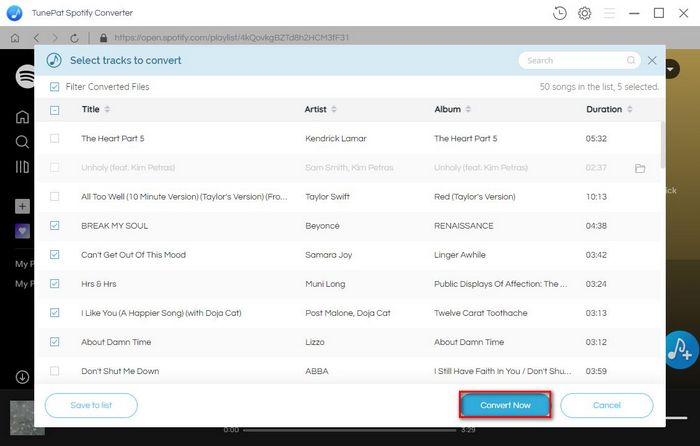Image resolution: width=700 pixels, height=446 pixels.
Task: Navigate forward with the right arrow
Action: [55, 38]
